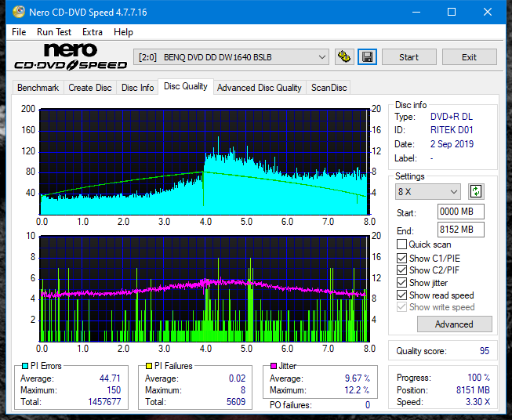Click the refresh speed settings icon
Screen dimensions: 512x420
(x=476, y=191)
